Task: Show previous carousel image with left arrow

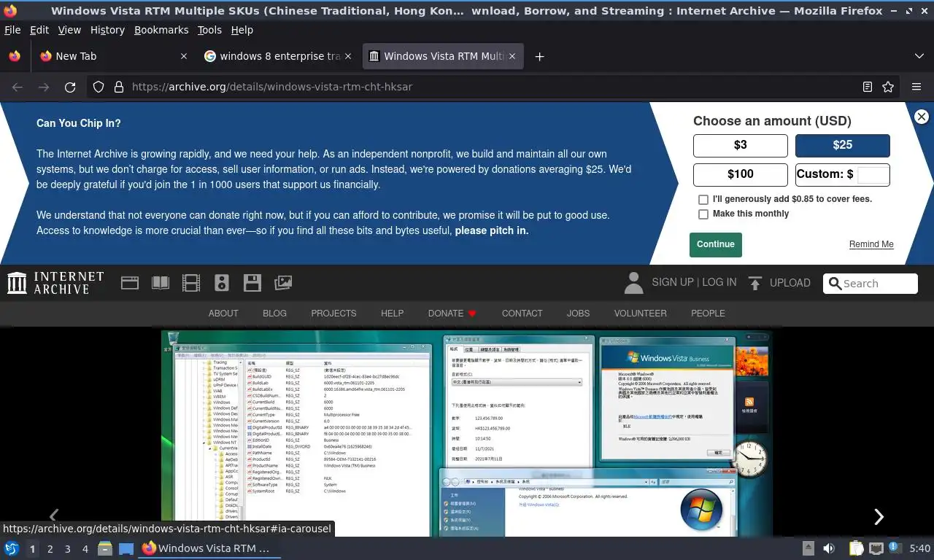Action: [x=53, y=516]
